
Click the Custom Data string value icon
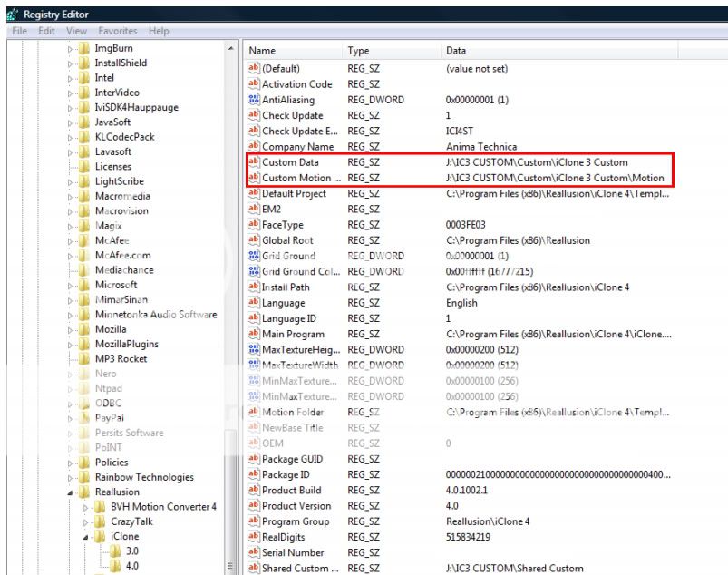[x=254, y=163]
